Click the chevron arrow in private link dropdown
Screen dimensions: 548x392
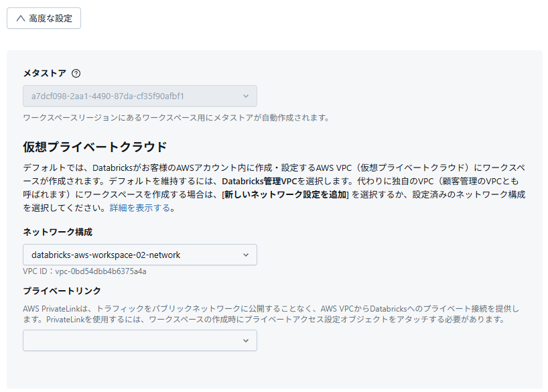point(246,340)
